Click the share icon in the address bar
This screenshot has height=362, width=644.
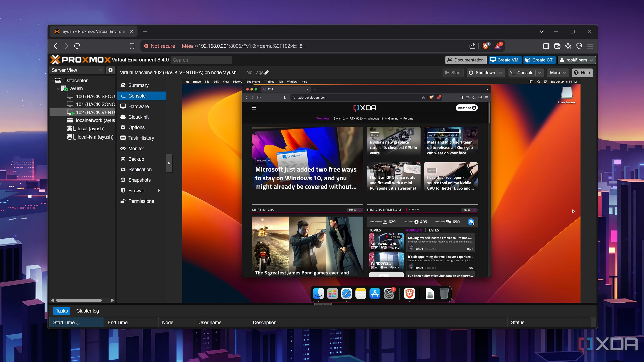[472, 46]
